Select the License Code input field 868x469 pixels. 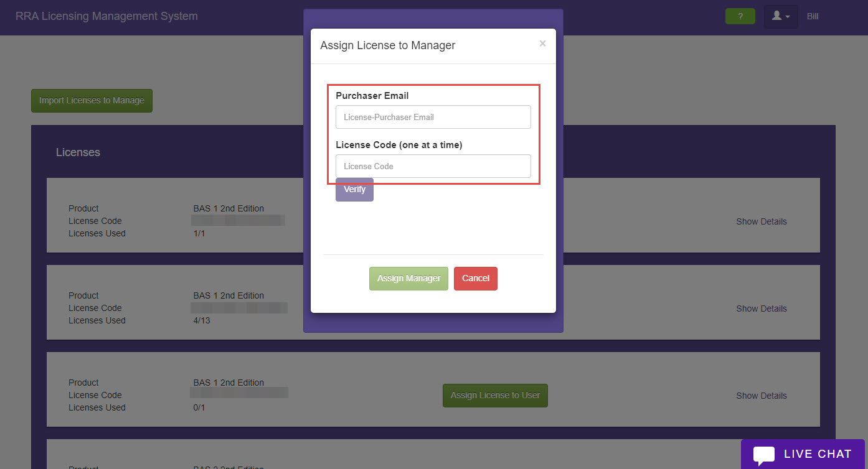click(x=433, y=166)
